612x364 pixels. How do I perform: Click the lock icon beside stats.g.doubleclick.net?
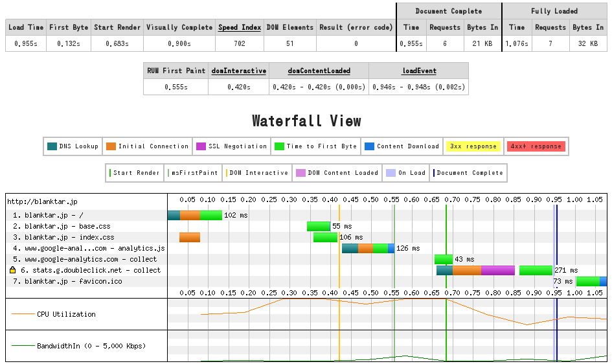[x=13, y=270]
